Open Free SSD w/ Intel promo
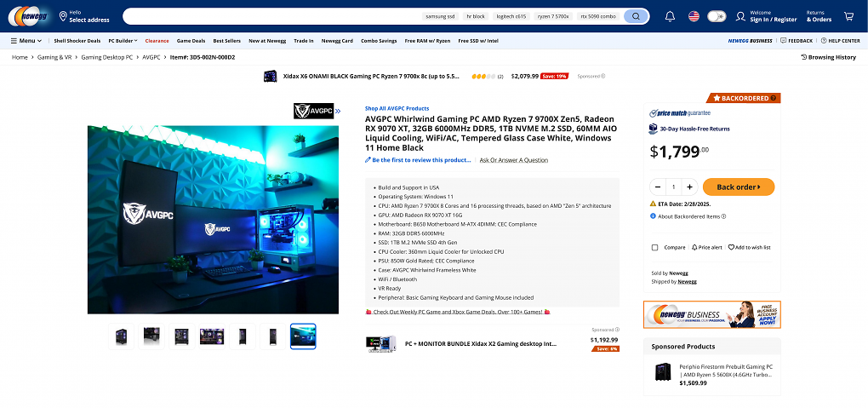 (x=478, y=41)
